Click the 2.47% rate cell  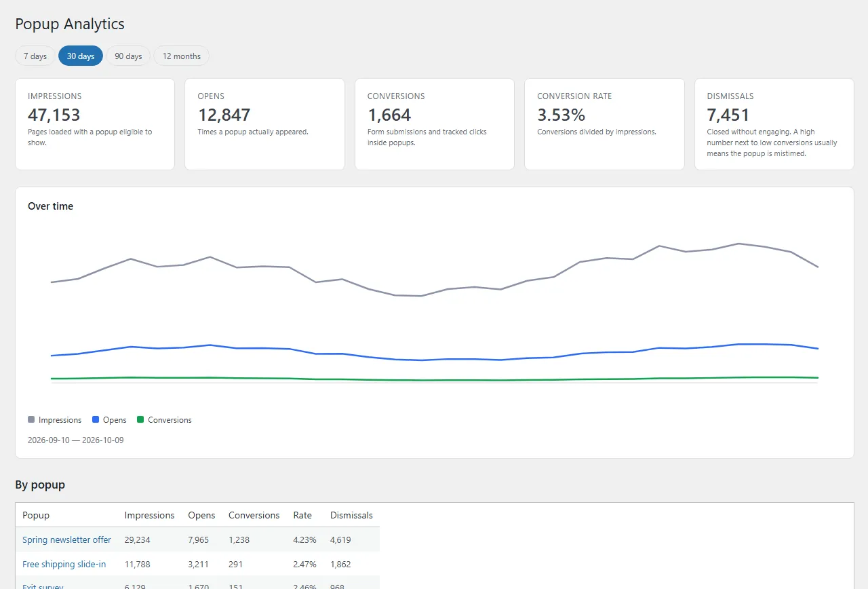[305, 565]
